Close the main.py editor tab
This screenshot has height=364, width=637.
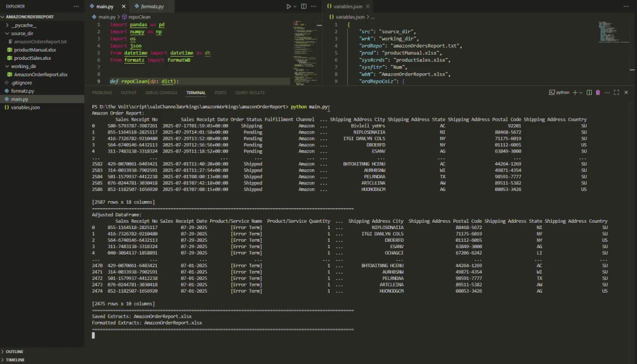coord(124,6)
